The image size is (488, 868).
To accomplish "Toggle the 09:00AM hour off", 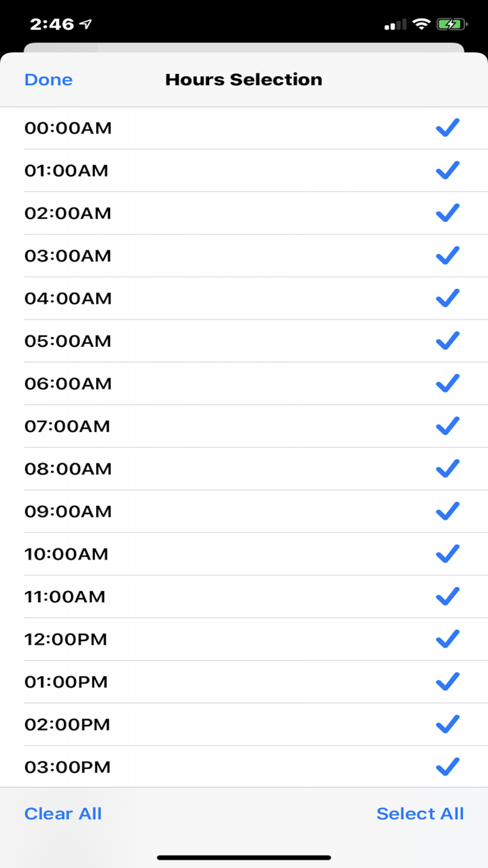I will (447, 511).
